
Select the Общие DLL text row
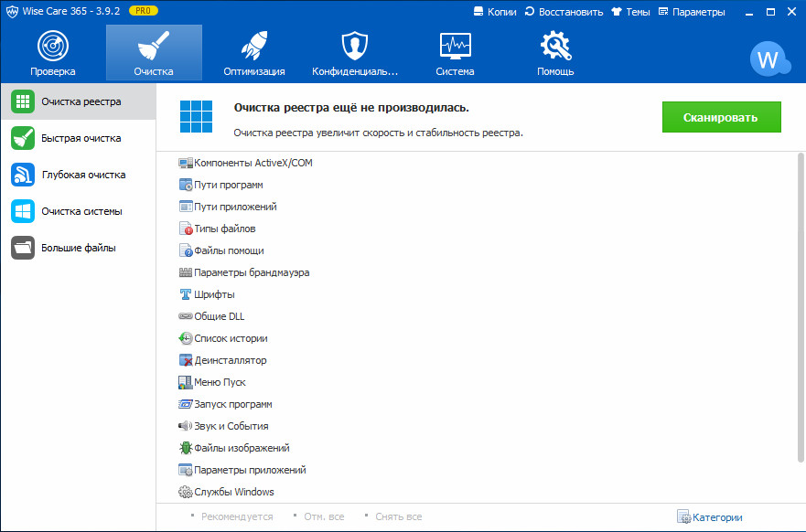[x=219, y=316]
